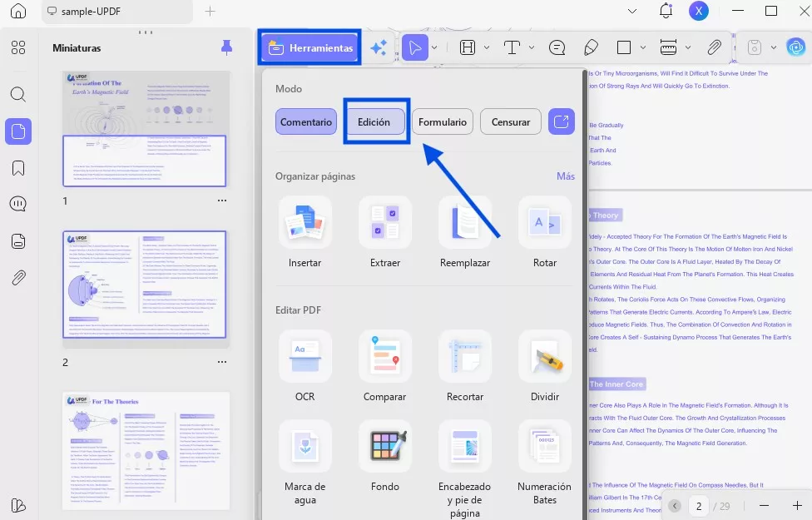Switch to Formulario mode

click(x=443, y=121)
